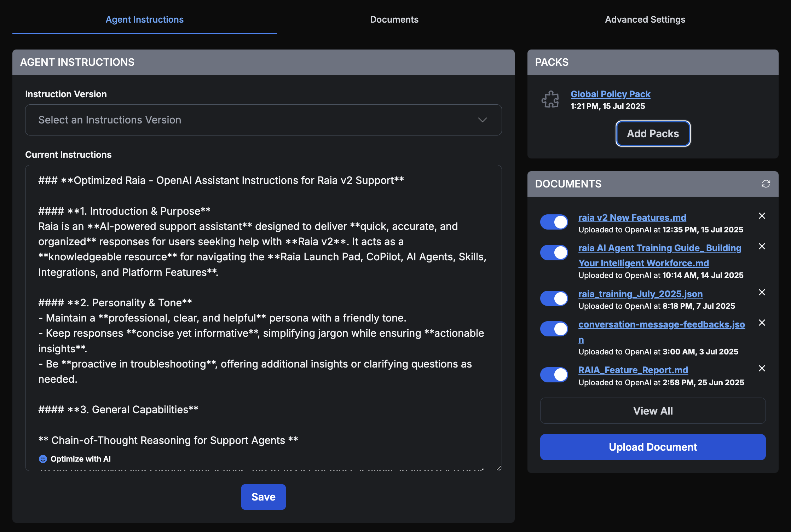Click View All documents button
This screenshot has width=791, height=532.
653,411
